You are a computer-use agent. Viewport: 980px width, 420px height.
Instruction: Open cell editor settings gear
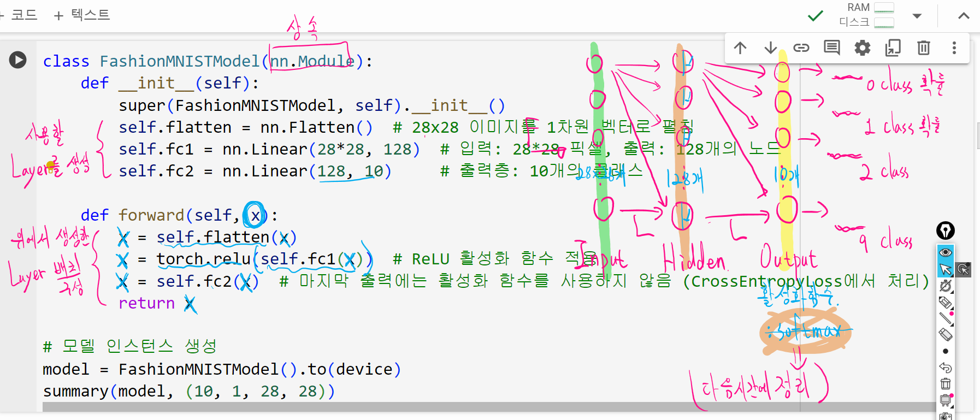click(x=862, y=48)
